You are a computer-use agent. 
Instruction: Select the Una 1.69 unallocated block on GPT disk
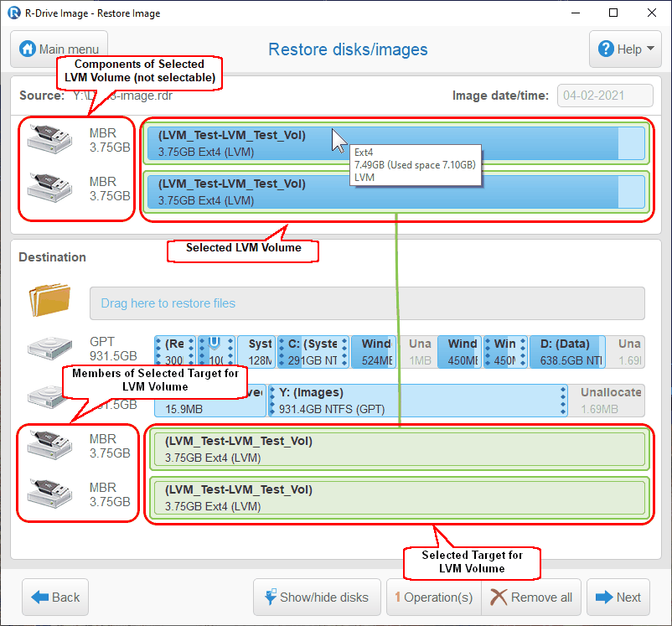626,352
